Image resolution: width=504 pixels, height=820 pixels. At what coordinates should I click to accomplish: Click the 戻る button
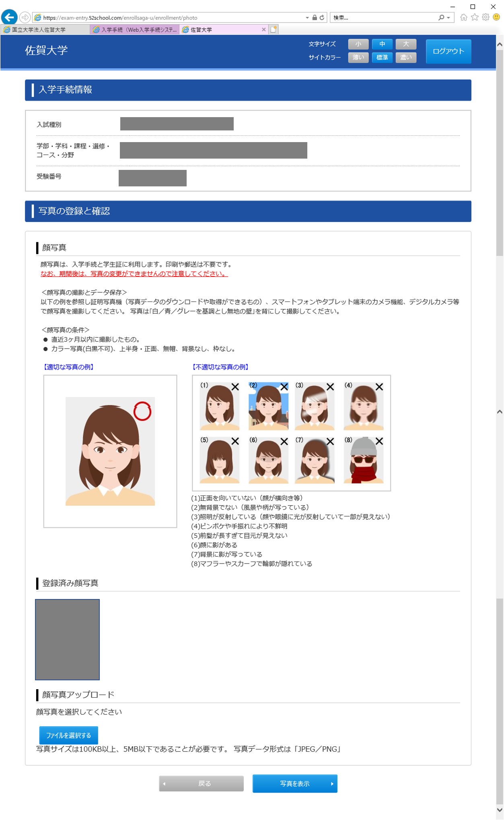[x=201, y=783]
